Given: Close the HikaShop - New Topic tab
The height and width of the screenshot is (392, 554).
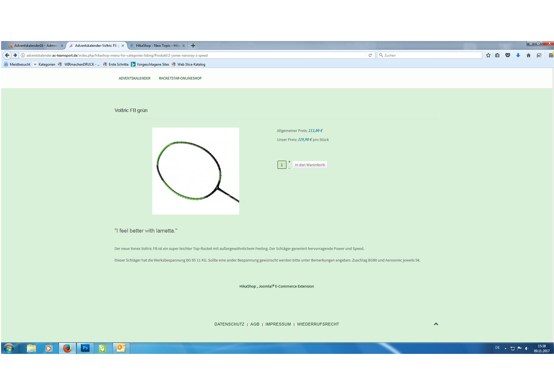Looking at the screenshot, I should tap(184, 45).
